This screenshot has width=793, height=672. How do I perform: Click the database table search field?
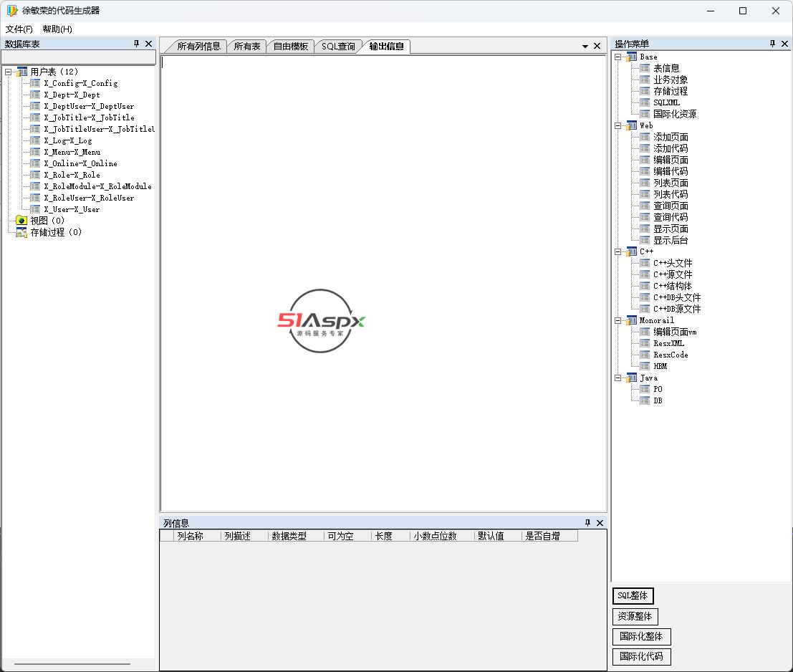coord(78,57)
